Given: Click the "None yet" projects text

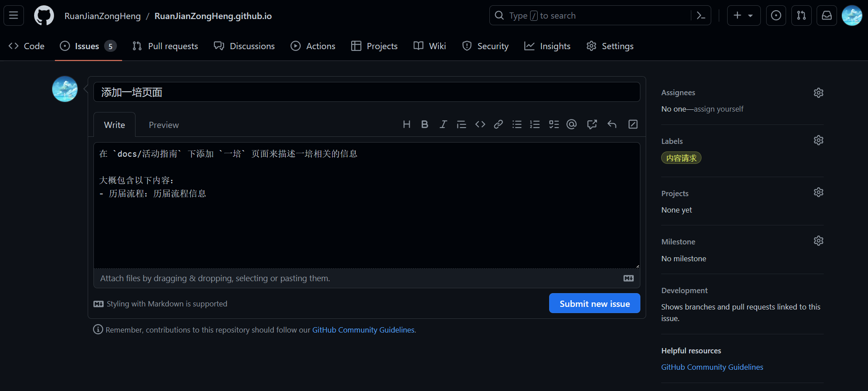Looking at the screenshot, I should (x=677, y=210).
